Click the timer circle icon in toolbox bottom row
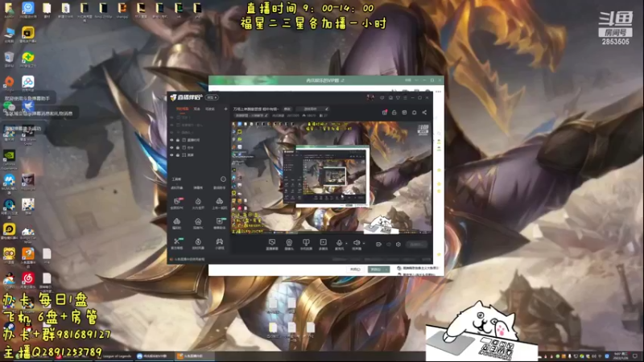Viewport: 644px width, 362px height. 198,241
